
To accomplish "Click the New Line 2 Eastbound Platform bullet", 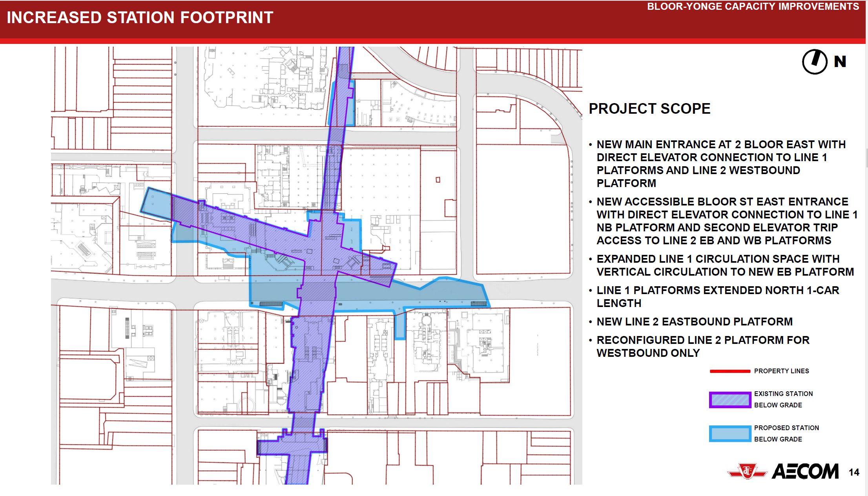I will point(694,322).
